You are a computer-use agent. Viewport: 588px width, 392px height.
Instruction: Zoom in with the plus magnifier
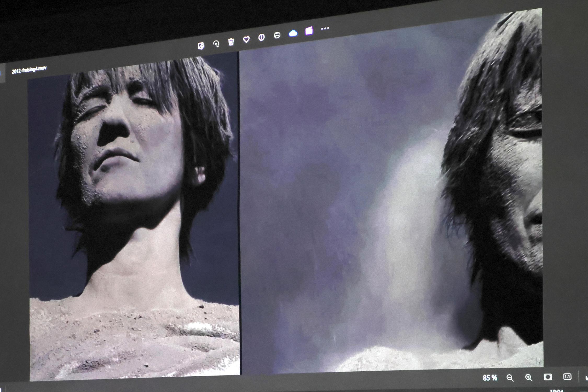(x=529, y=377)
